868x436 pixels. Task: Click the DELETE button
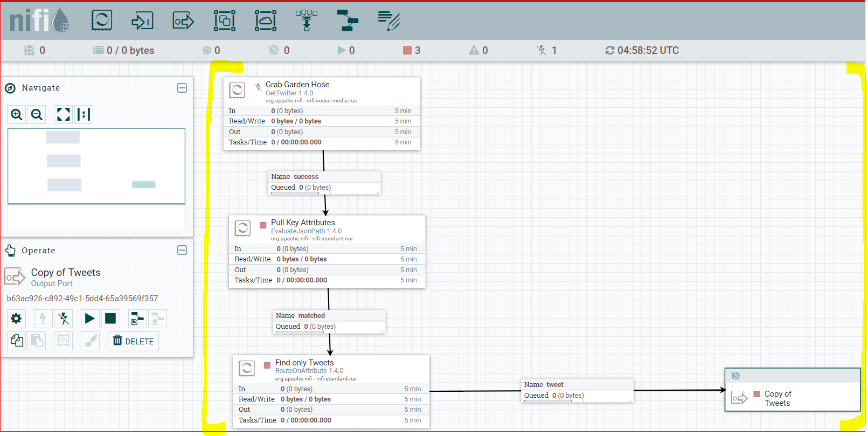(134, 341)
